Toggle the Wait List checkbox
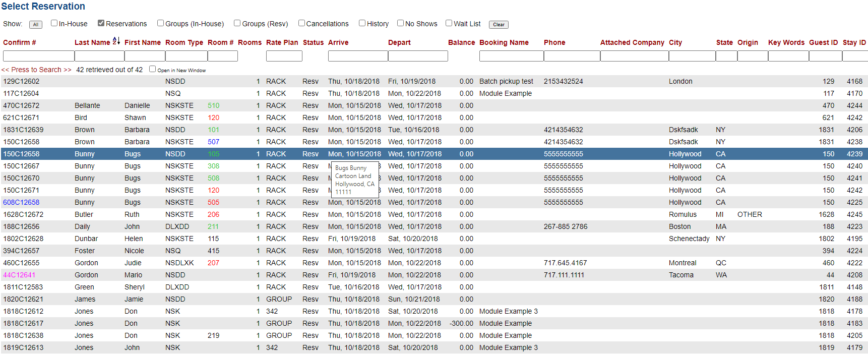868x354 pixels. click(x=449, y=23)
